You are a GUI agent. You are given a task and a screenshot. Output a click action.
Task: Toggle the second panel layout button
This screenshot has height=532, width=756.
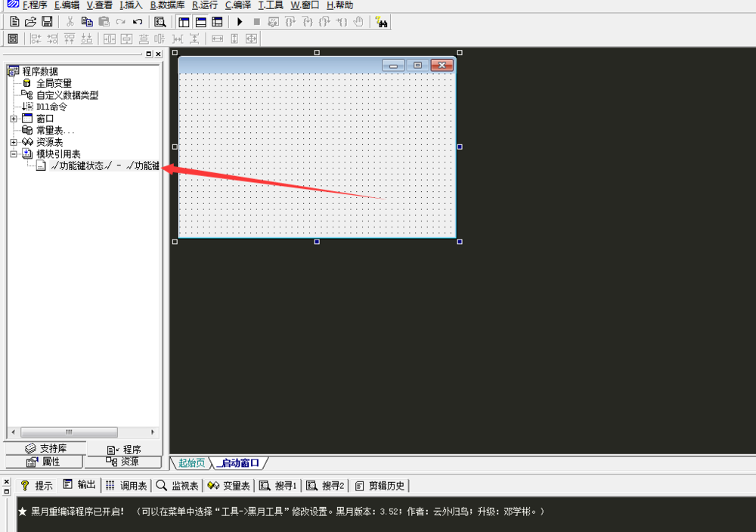pyautogui.click(x=200, y=22)
